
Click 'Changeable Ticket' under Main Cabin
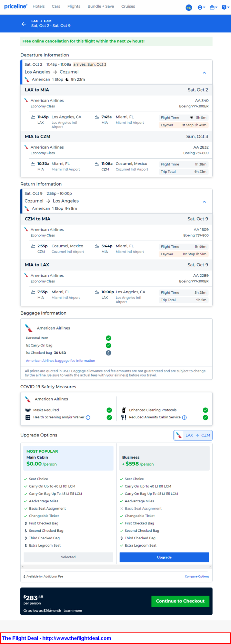pos(44,516)
